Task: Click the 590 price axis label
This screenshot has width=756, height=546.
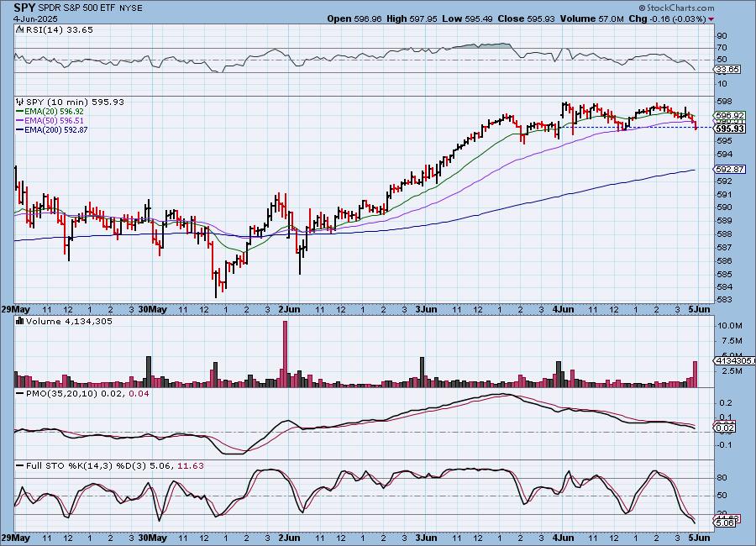Action: click(725, 207)
